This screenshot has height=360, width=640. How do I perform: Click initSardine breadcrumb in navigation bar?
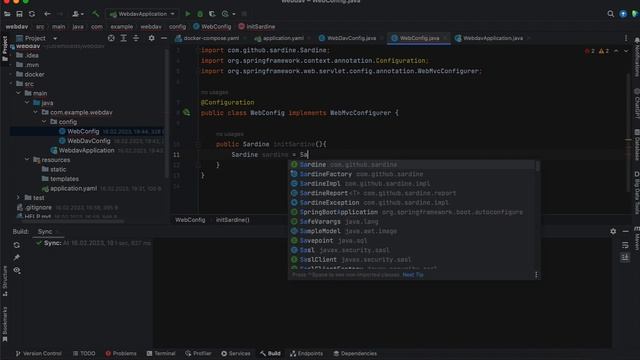pos(257,27)
